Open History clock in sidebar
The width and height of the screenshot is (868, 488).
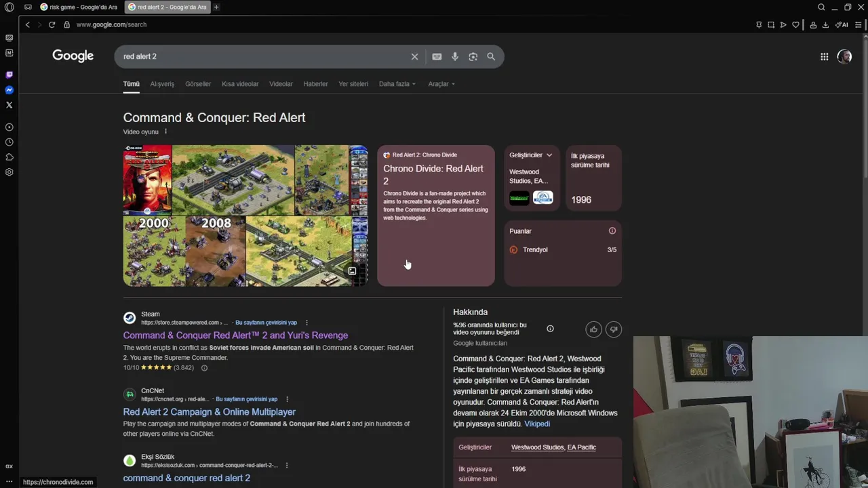point(9,142)
